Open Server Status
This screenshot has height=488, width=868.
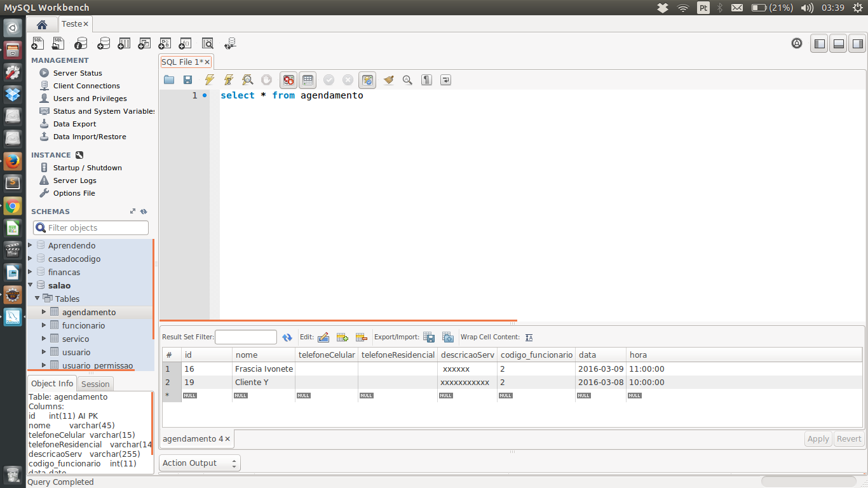[x=78, y=73]
